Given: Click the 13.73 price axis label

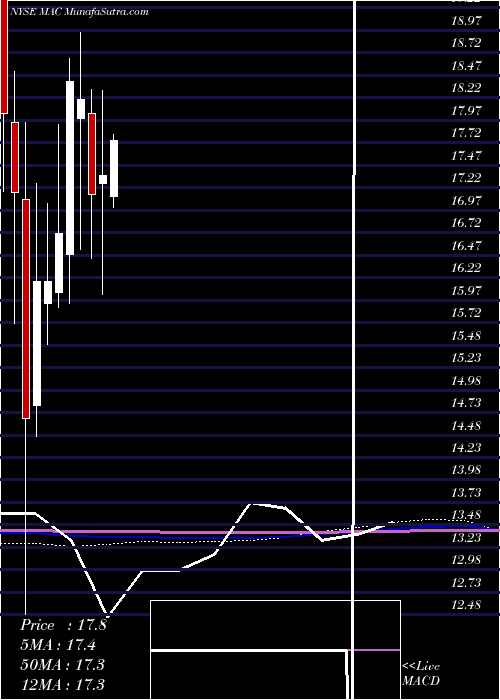Looking at the screenshot, I should (x=466, y=492).
